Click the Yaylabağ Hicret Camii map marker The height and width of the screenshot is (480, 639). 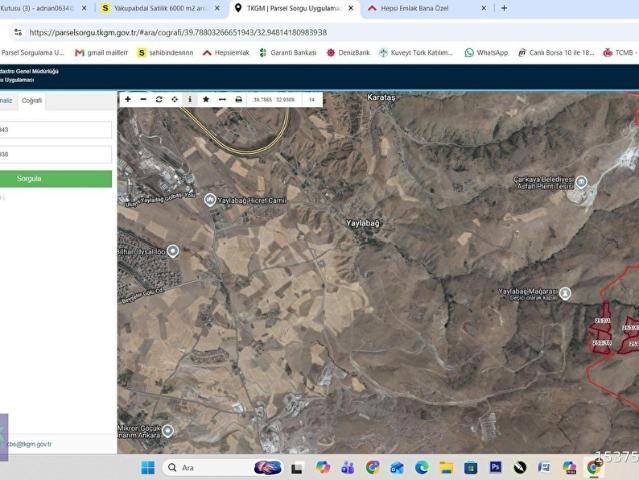coord(210,200)
